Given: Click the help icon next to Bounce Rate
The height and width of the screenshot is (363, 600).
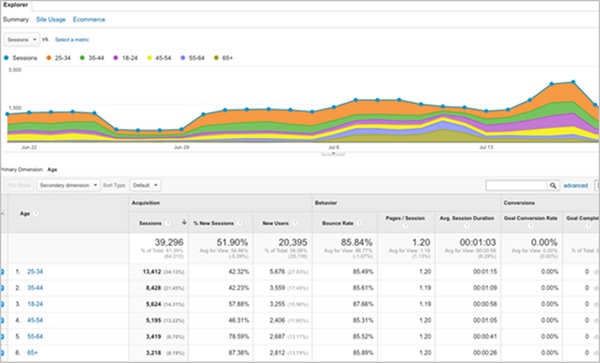Looking at the screenshot, I should pyautogui.click(x=360, y=223).
